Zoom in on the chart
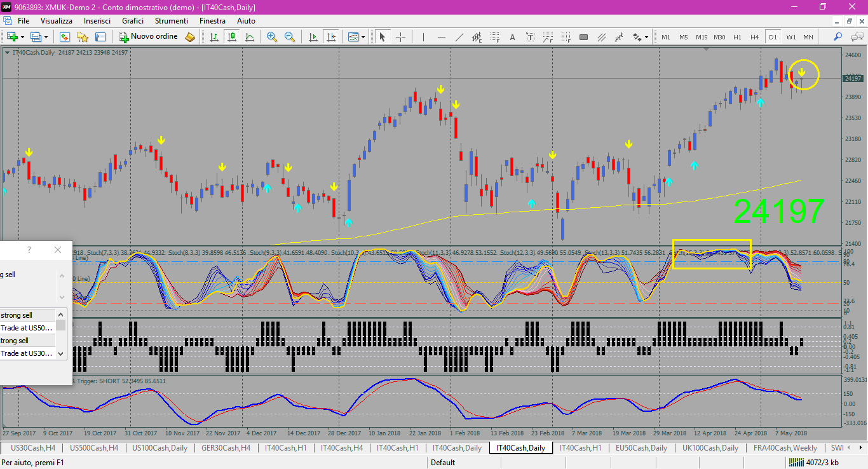 click(272, 37)
